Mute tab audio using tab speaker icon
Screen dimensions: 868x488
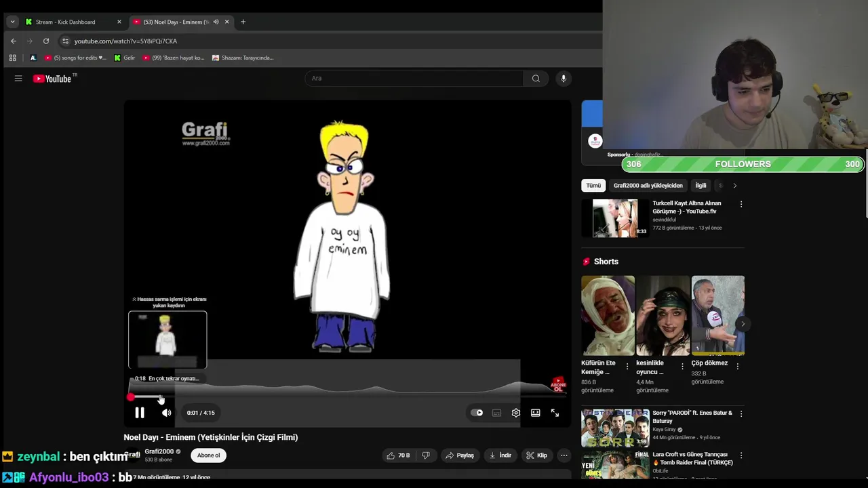tap(216, 22)
